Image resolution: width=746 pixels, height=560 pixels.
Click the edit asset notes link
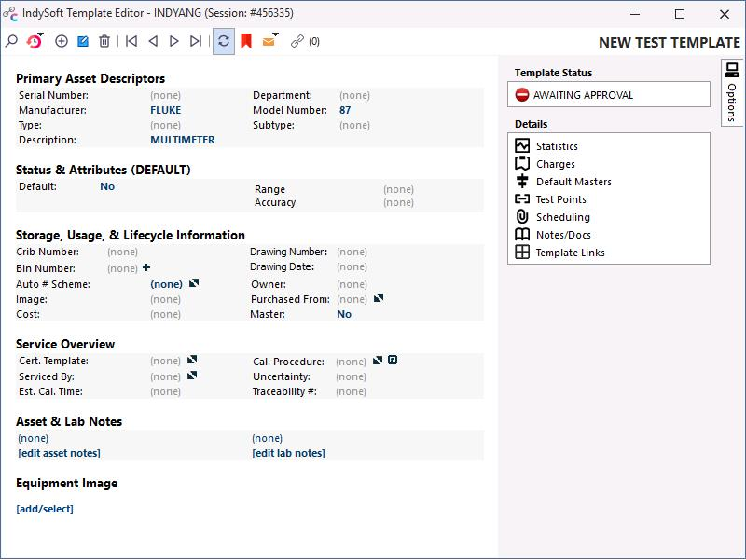[59, 453]
